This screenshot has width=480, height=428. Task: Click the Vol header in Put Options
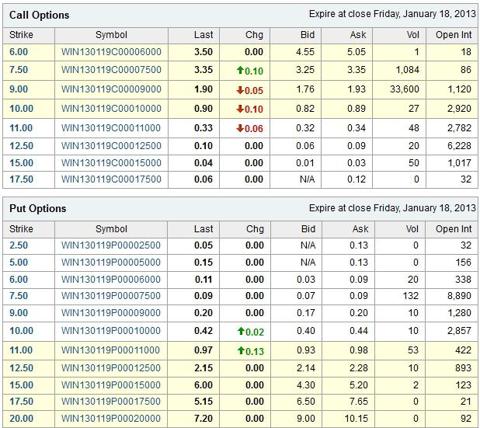pos(412,229)
